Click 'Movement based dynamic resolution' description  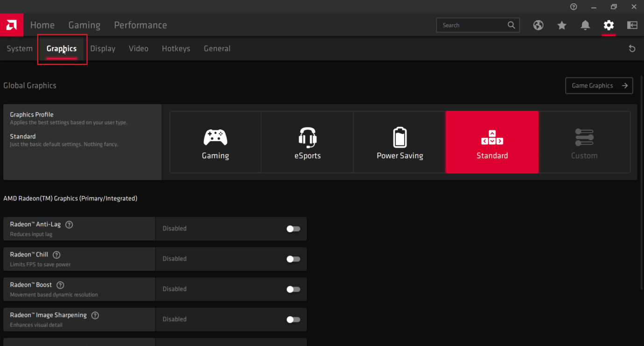pyautogui.click(x=54, y=295)
